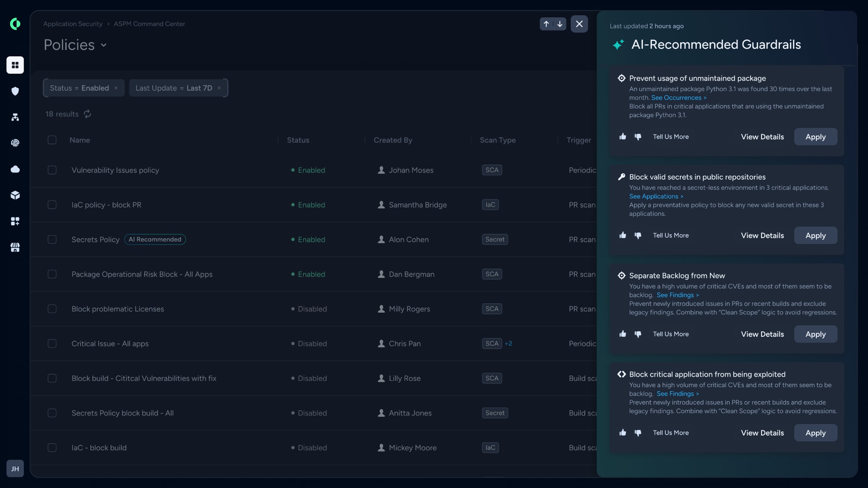Open ASPM Command Center breadcrumb

[149, 24]
